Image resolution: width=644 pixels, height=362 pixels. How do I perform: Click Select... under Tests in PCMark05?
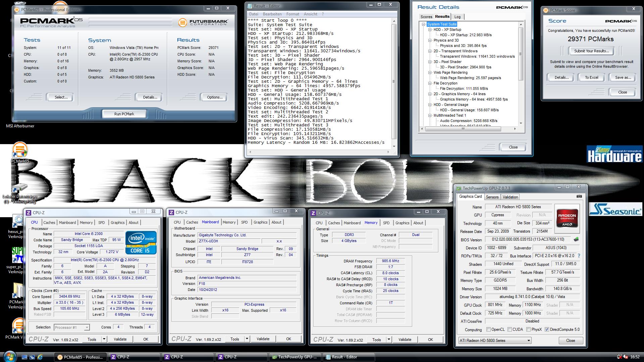coord(61,97)
